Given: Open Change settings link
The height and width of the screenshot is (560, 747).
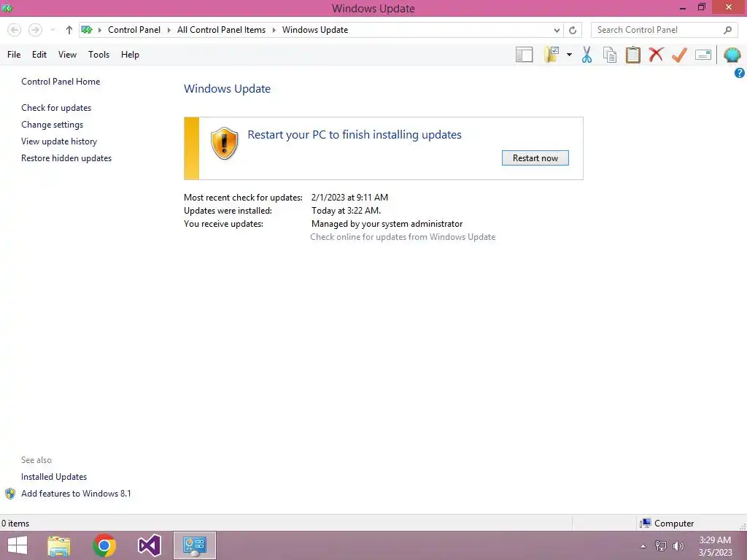Looking at the screenshot, I should pos(52,125).
